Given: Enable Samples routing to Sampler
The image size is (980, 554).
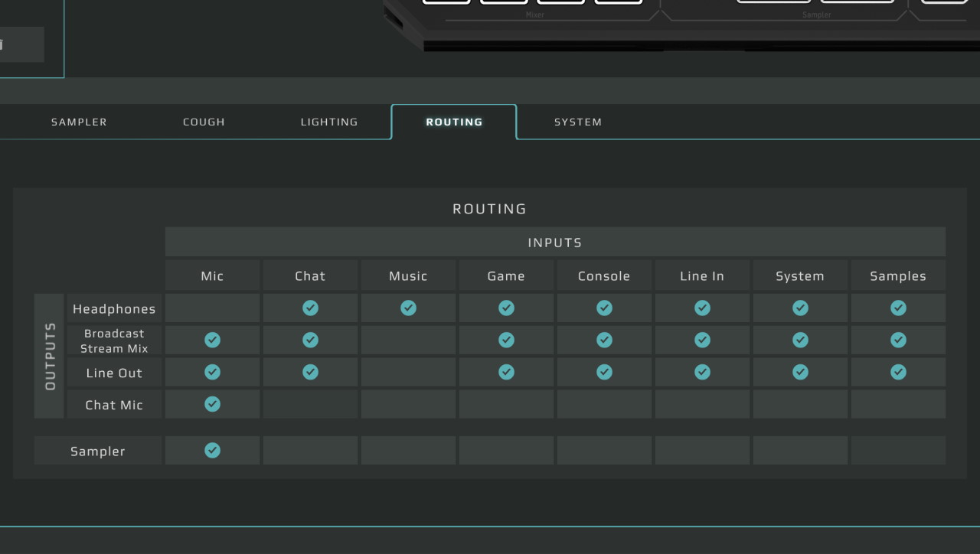Looking at the screenshot, I should point(898,451).
